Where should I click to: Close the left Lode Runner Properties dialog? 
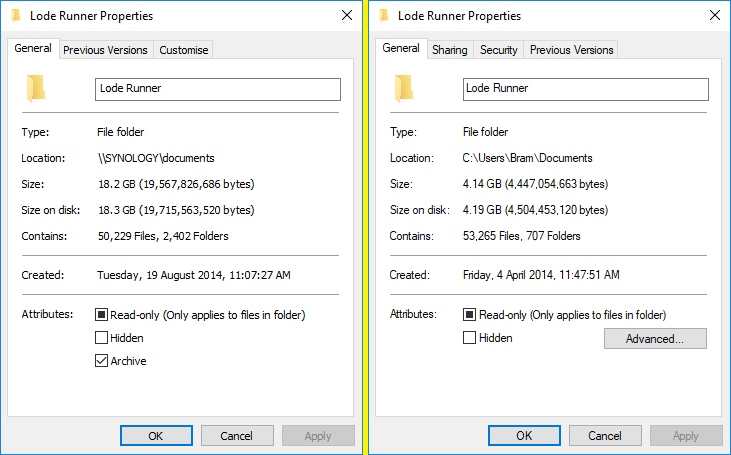pyautogui.click(x=347, y=15)
